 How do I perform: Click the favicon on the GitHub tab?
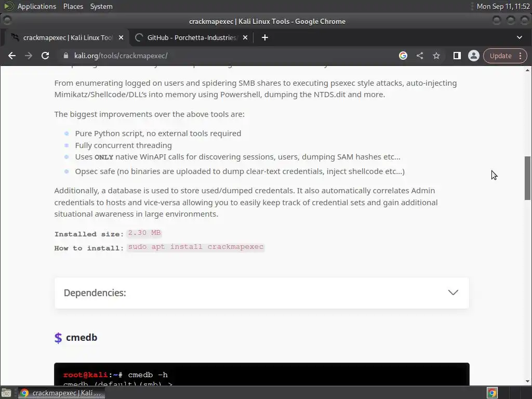click(x=139, y=37)
